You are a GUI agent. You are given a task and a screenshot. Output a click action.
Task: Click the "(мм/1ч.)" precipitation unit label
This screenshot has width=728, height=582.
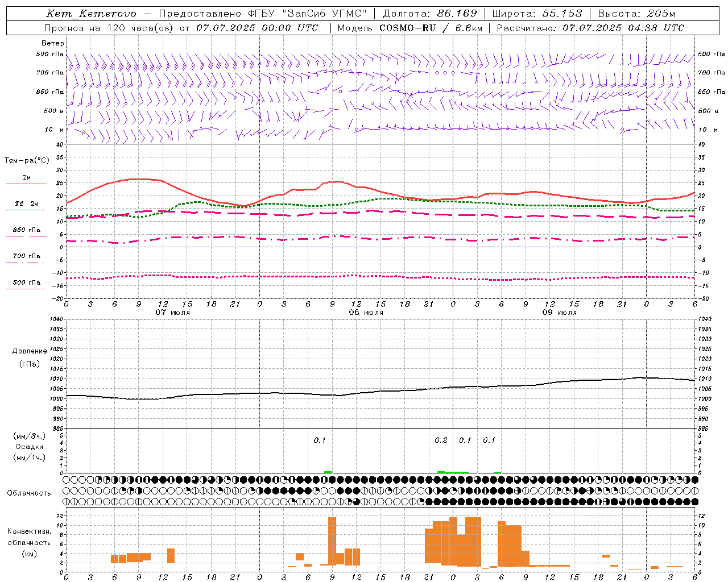(x=30, y=458)
